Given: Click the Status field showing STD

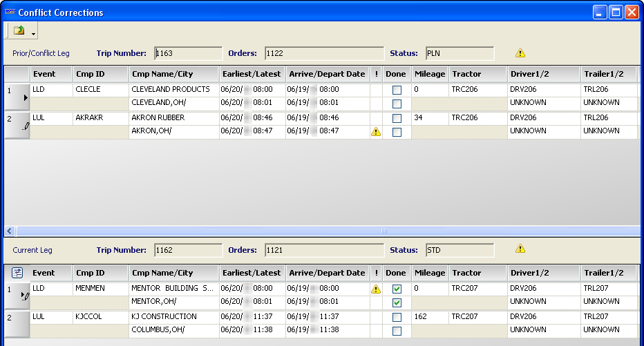Looking at the screenshot, I should pyautogui.click(x=460, y=250).
